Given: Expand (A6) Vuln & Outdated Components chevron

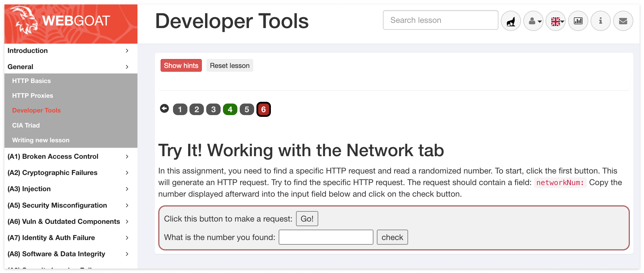Looking at the screenshot, I should pyautogui.click(x=127, y=222).
